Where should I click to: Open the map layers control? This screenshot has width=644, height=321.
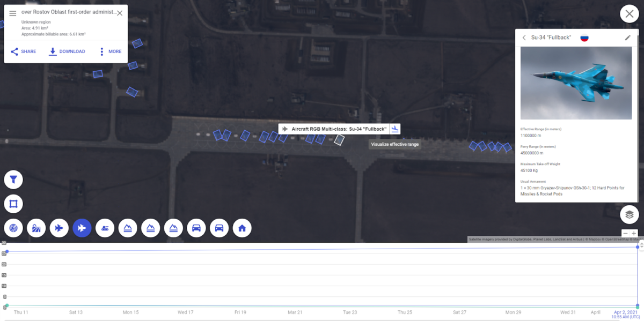pyautogui.click(x=629, y=214)
